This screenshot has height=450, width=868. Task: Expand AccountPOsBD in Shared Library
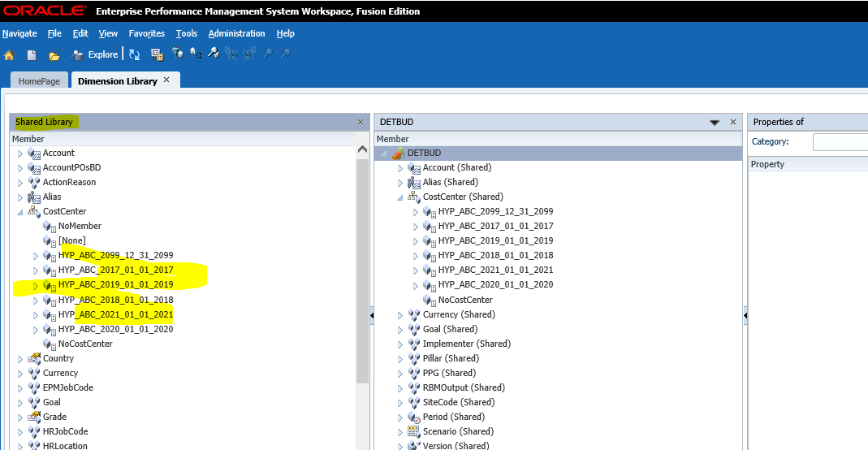pos(20,168)
